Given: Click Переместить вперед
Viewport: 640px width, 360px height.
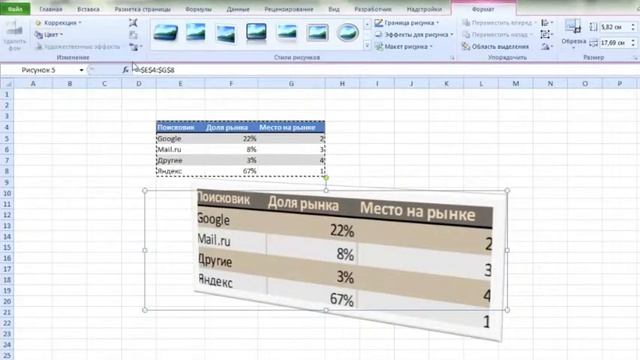Looking at the screenshot, I should [499, 23].
